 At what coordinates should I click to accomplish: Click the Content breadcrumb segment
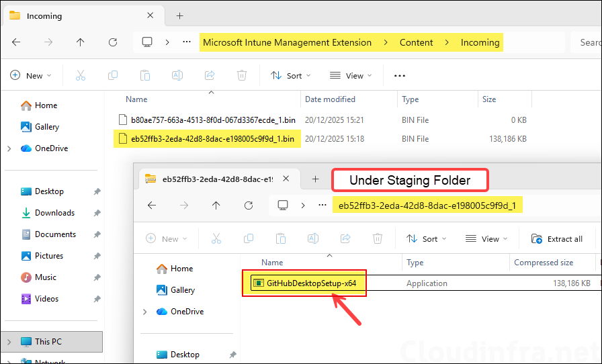pos(416,42)
